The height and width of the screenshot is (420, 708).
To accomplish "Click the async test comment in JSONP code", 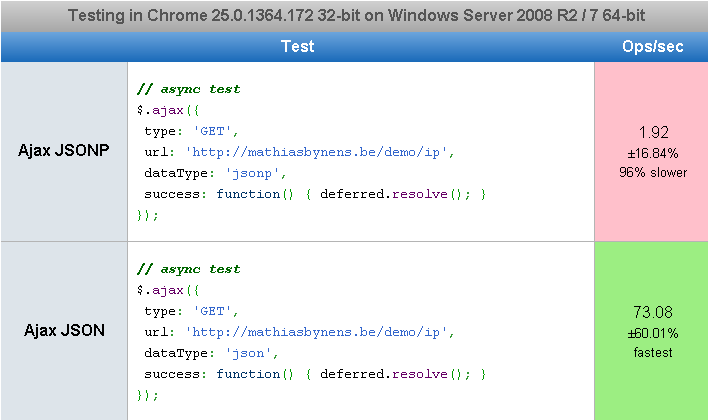I will (188, 89).
